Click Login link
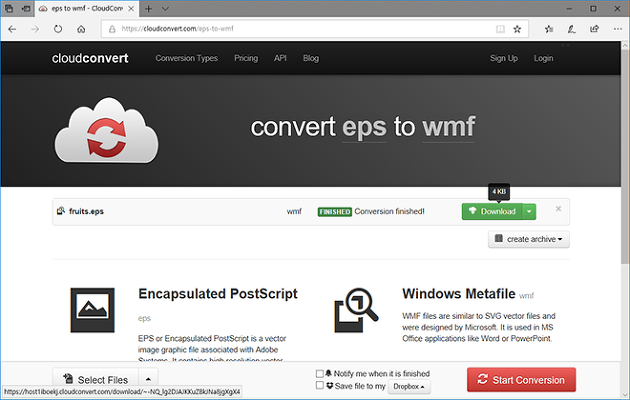Viewport: 630px width, 400px height. pos(543,58)
